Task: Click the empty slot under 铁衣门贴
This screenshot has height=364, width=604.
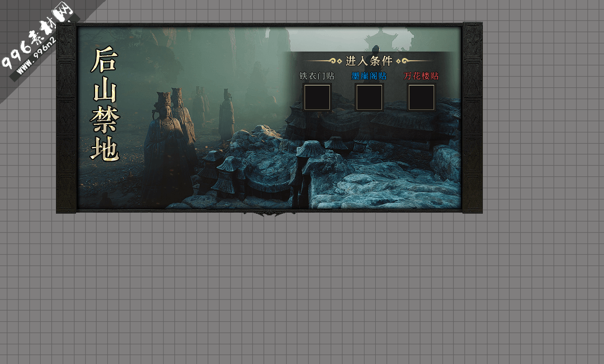Action: [317, 97]
